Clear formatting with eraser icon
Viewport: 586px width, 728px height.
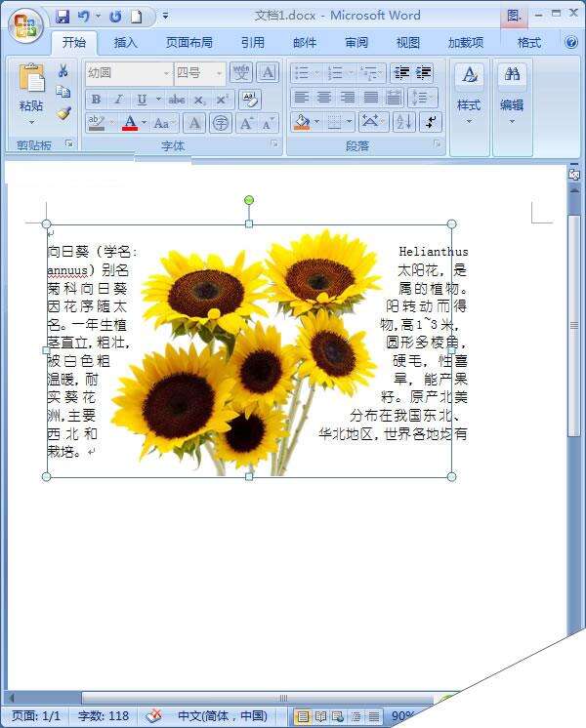click(250, 100)
